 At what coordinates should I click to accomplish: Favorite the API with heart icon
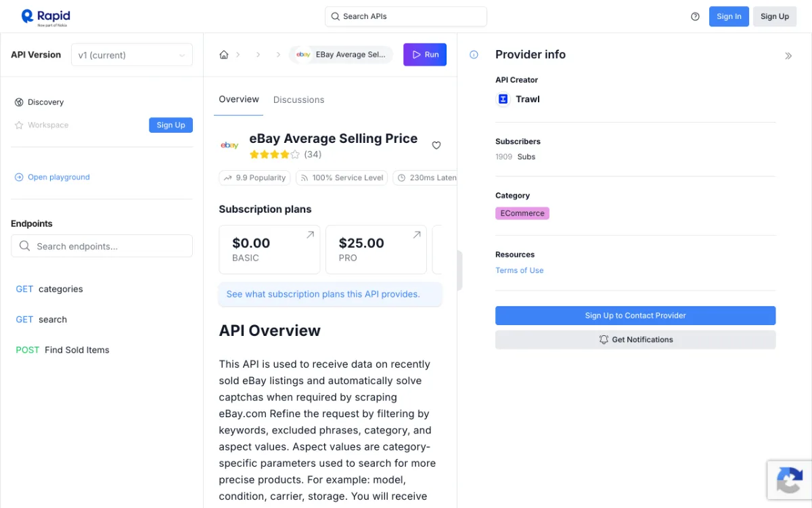436,145
